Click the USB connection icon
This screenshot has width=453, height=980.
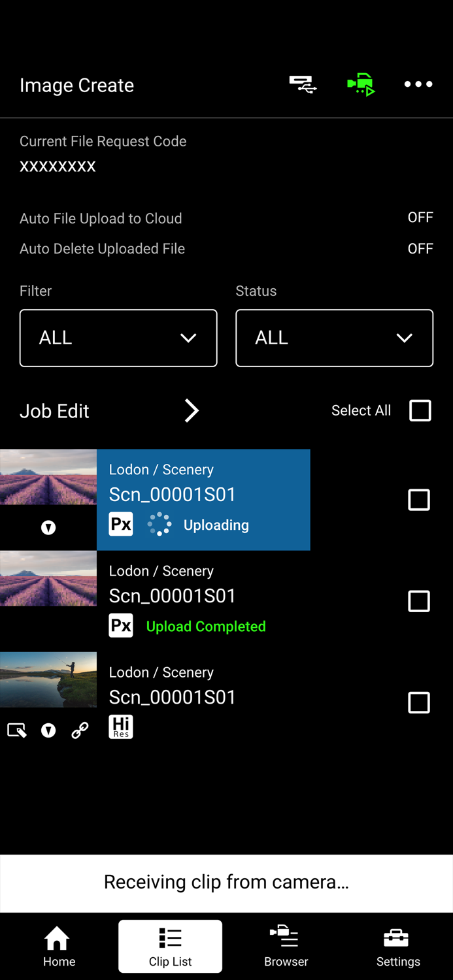(303, 84)
